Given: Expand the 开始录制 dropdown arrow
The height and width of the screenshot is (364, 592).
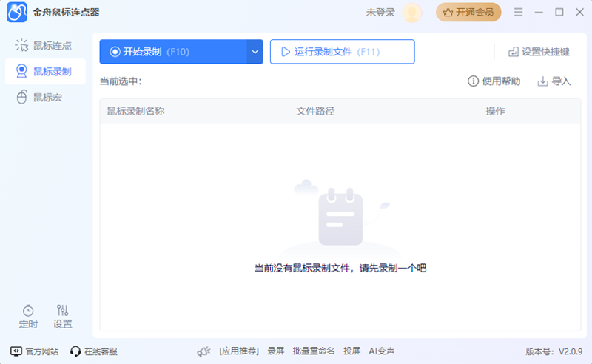Looking at the screenshot, I should click(x=255, y=52).
